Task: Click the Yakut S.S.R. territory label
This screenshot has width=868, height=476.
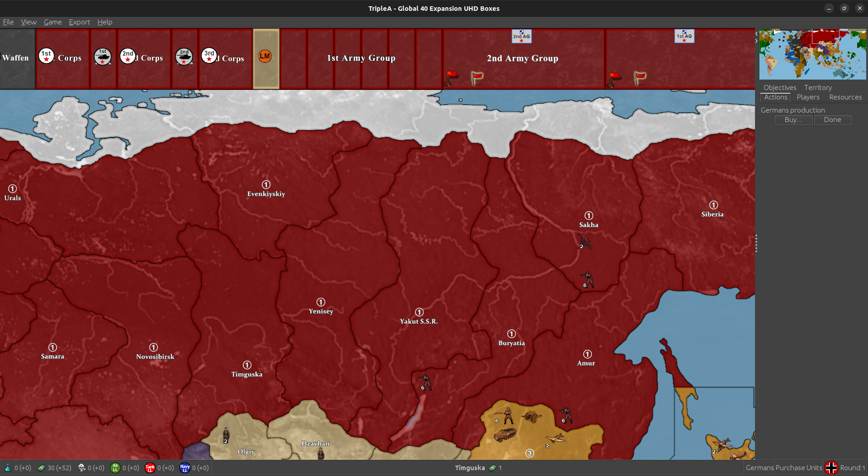Action: [x=419, y=321]
